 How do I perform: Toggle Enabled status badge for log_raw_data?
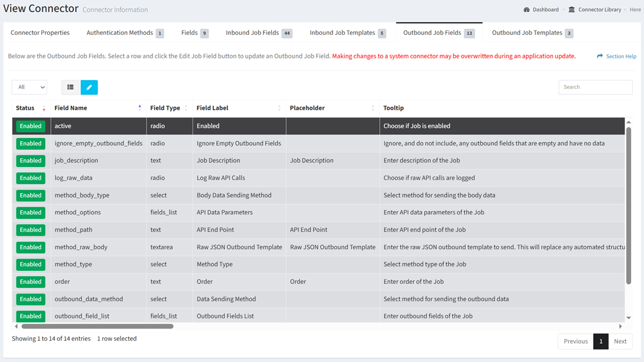click(x=30, y=178)
